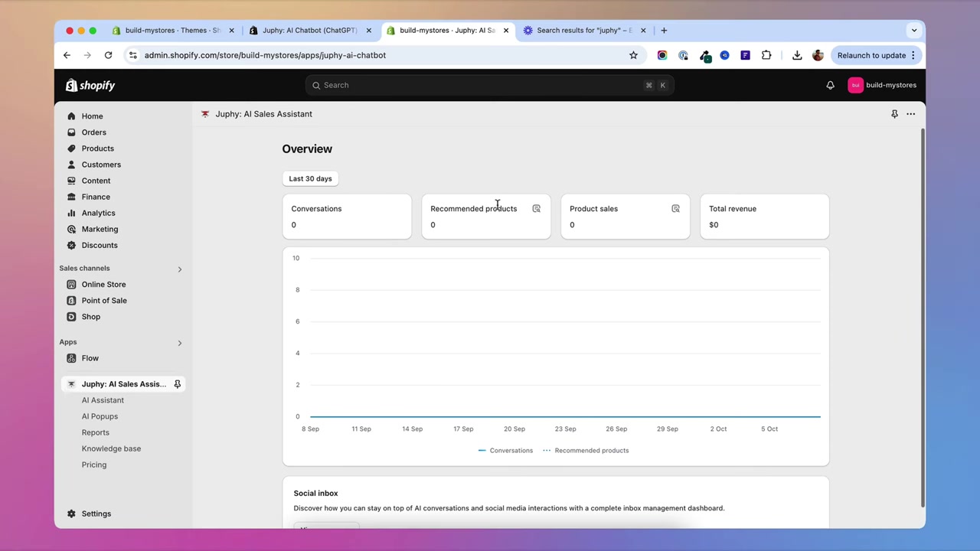This screenshot has height=551, width=980.
Task: Open Knowledge base sub-item
Action: pos(111,448)
